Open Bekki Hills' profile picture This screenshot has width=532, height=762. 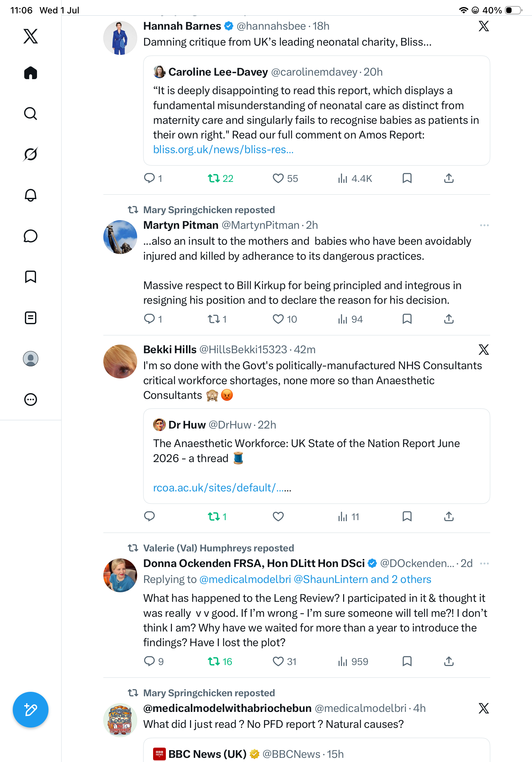coord(120,361)
